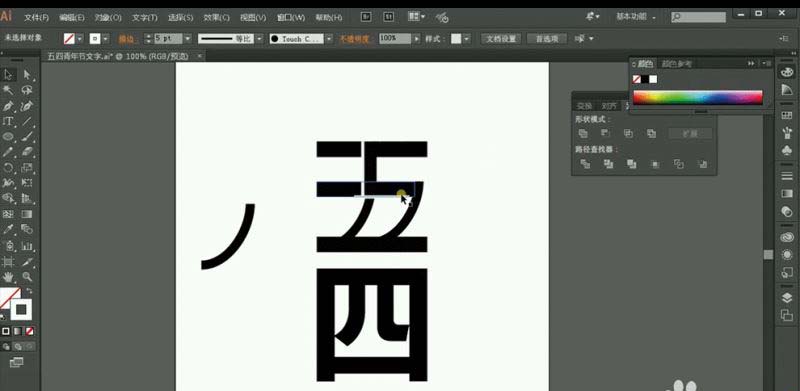
Task: Open stroke color dropdown in control bar
Action: (106, 39)
